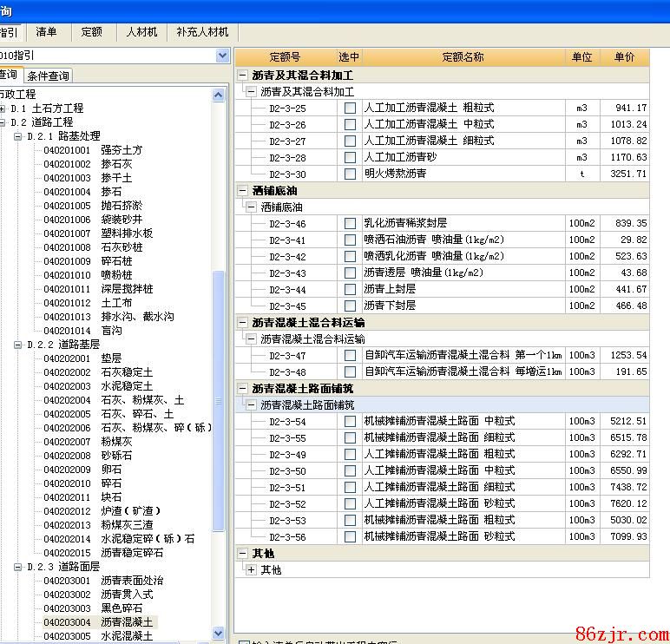Expand D.1 土石方工程 tree node
670x644 pixels.
click(3, 108)
